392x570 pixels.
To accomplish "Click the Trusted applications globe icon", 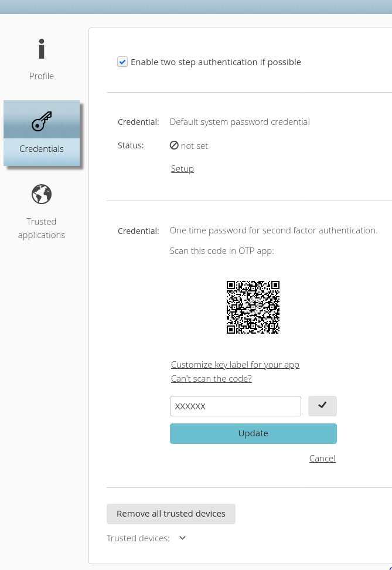I will pos(42,194).
